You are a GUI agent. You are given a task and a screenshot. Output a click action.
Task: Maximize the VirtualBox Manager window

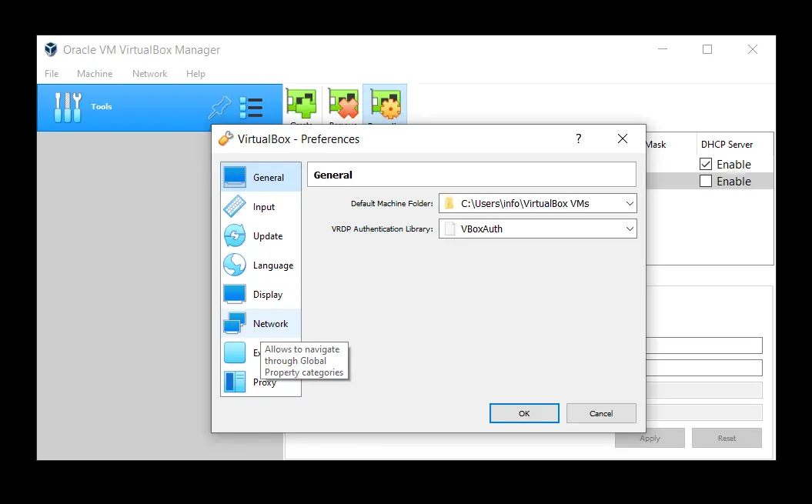707,49
